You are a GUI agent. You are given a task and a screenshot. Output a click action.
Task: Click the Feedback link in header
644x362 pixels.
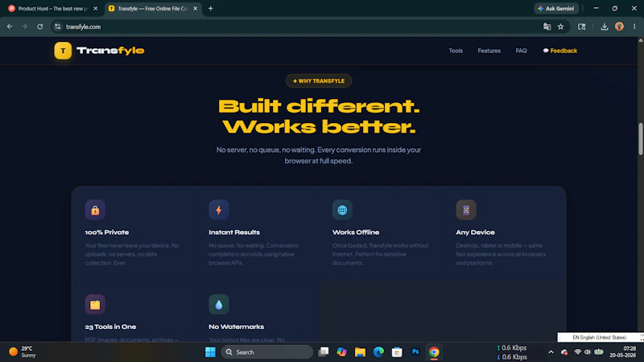point(559,51)
